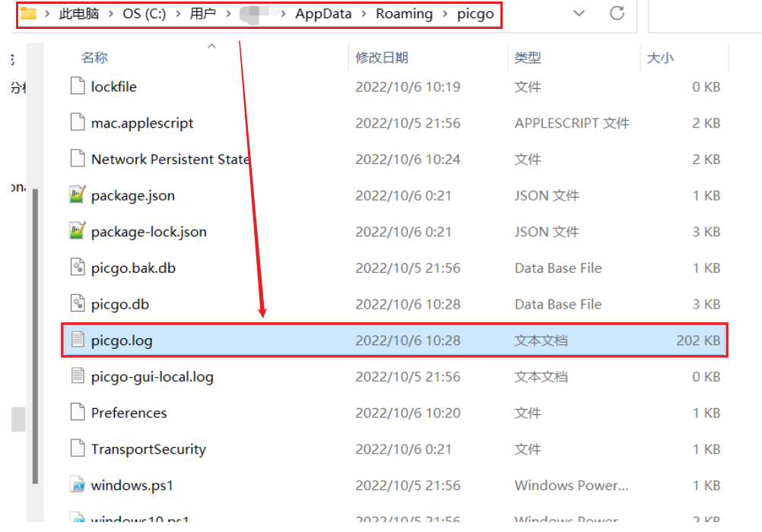762x532 pixels.
Task: Select the picgo.db file name
Action: 120,305
